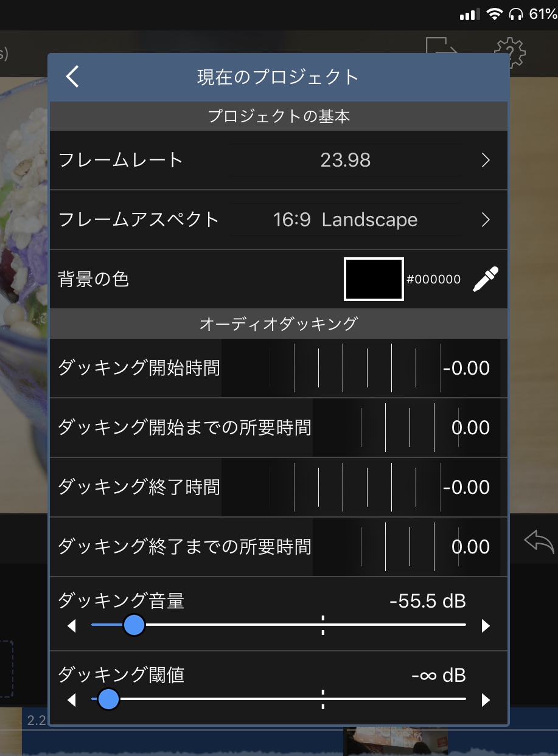Click the ダッキング音量 slider handle

pos(133,625)
